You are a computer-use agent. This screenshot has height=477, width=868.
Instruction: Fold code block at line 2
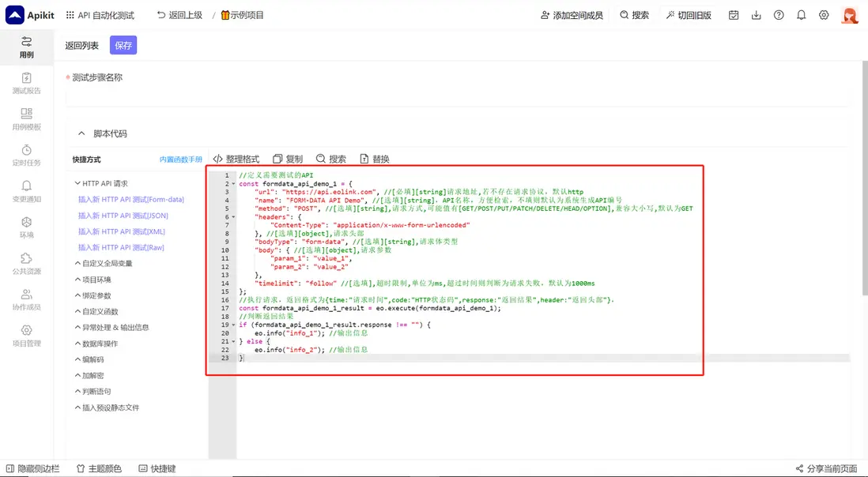coord(233,183)
